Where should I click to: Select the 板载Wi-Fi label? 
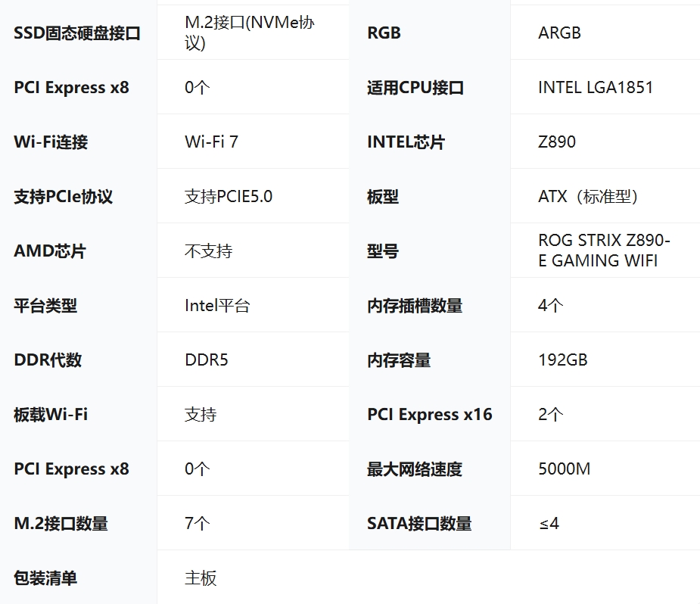(51, 415)
